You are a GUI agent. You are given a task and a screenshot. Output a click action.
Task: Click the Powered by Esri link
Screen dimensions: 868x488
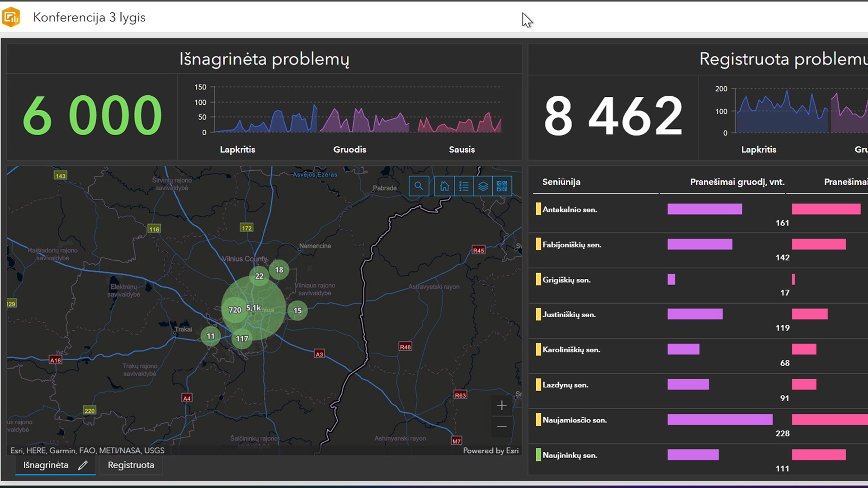[x=491, y=450]
